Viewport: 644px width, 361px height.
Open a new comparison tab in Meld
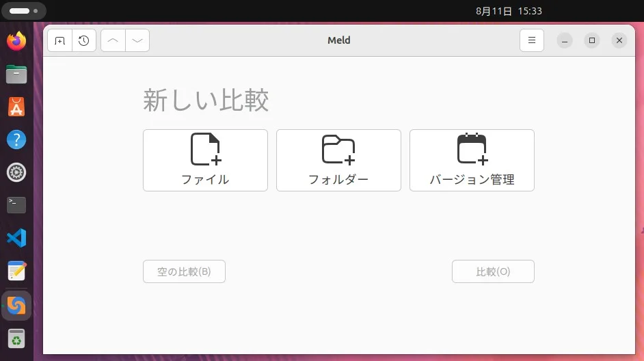(59, 40)
